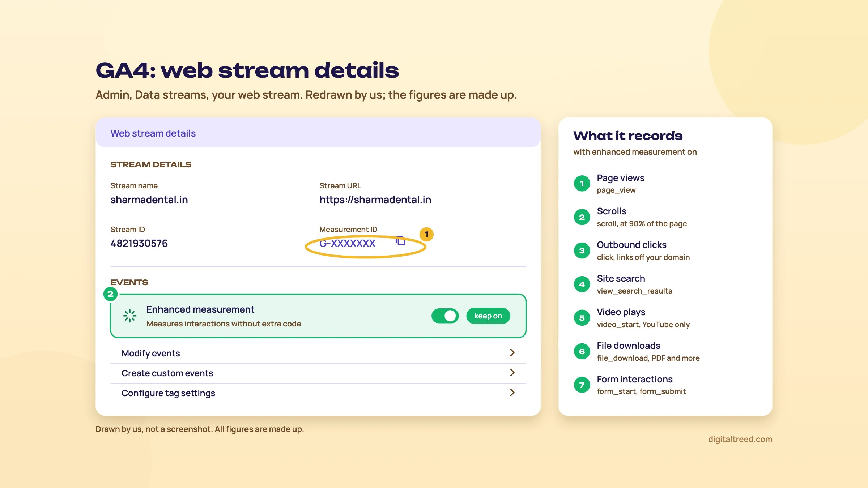The image size is (868, 488).
Task: Click the G-XXXXXXX measurement ID value
Action: pos(347,243)
